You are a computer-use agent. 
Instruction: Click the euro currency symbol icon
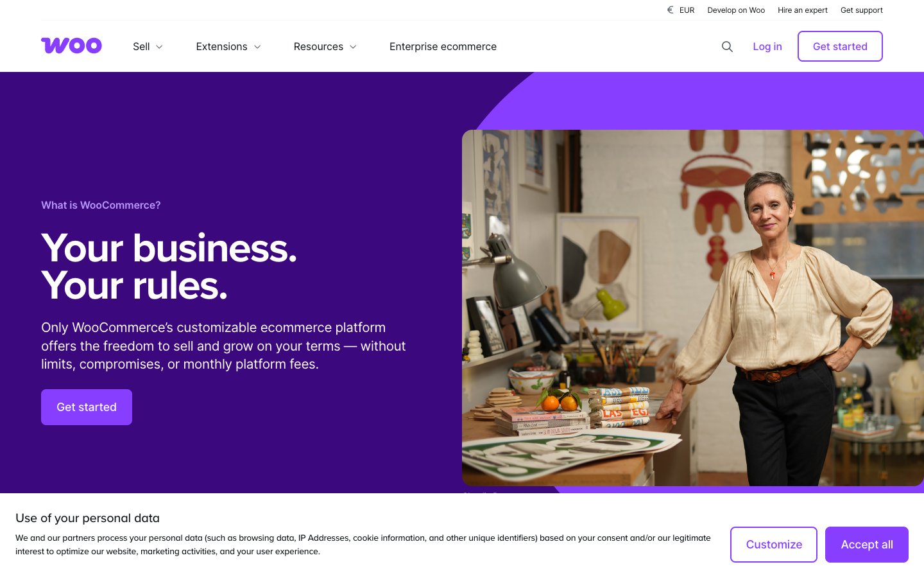pos(670,10)
